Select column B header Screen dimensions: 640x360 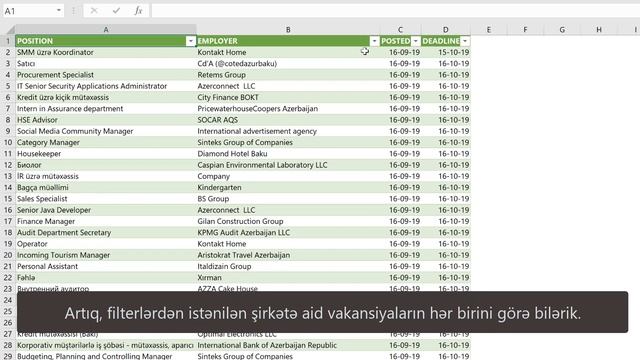288,29
